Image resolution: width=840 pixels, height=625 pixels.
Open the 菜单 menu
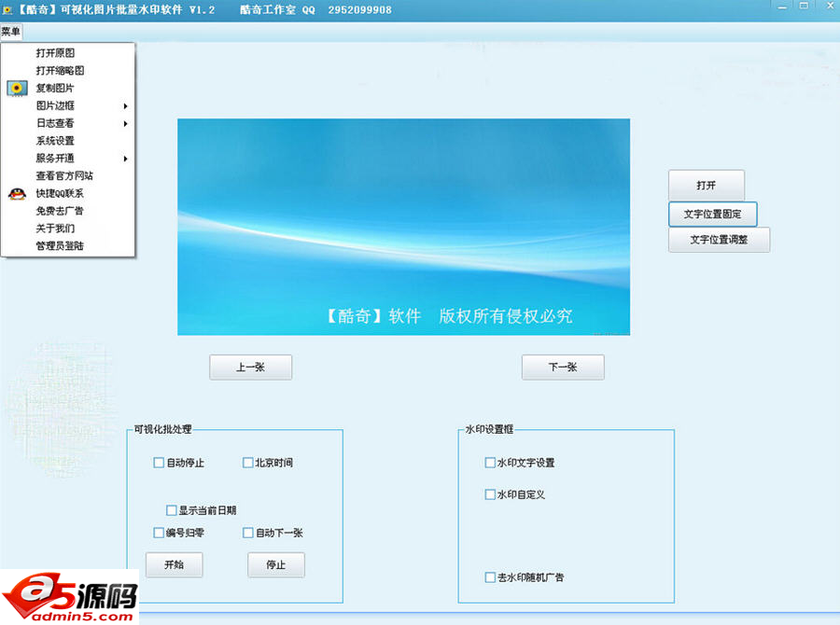pos(12,31)
